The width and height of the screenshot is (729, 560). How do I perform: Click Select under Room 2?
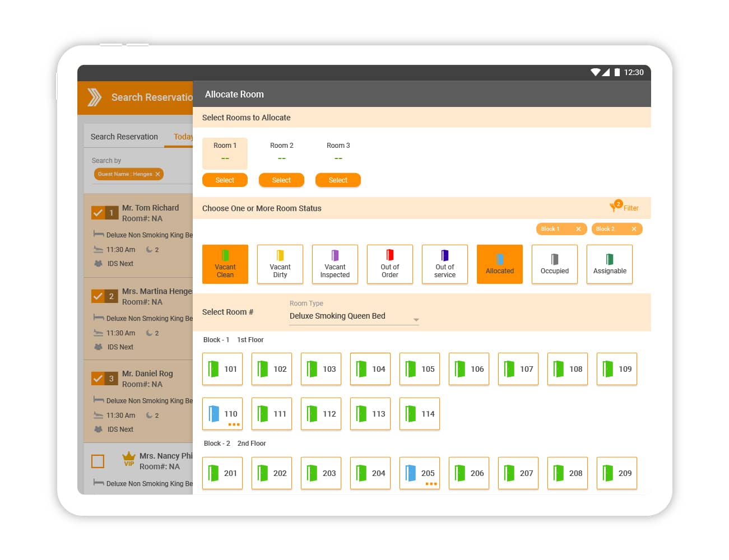pyautogui.click(x=281, y=180)
